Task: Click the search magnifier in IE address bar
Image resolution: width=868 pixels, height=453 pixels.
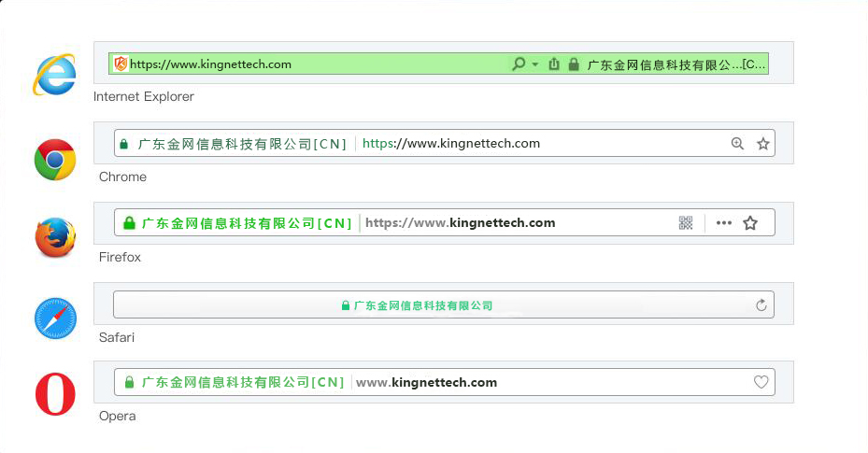Action: 519,64
